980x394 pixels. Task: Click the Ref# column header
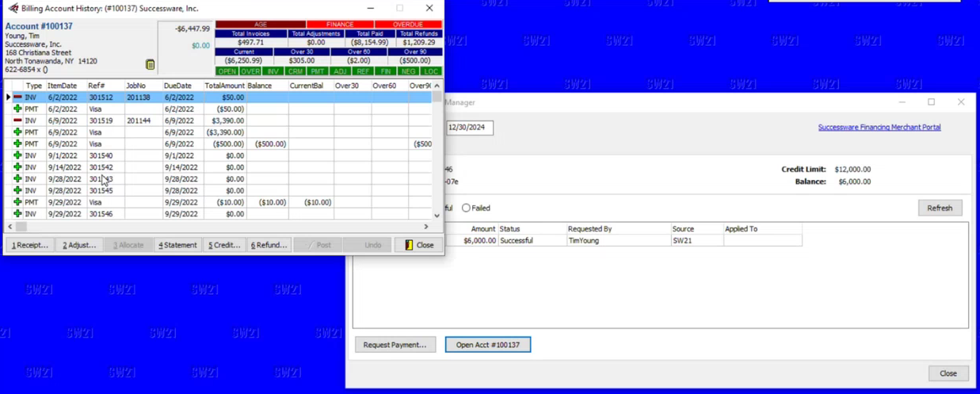tap(105, 86)
